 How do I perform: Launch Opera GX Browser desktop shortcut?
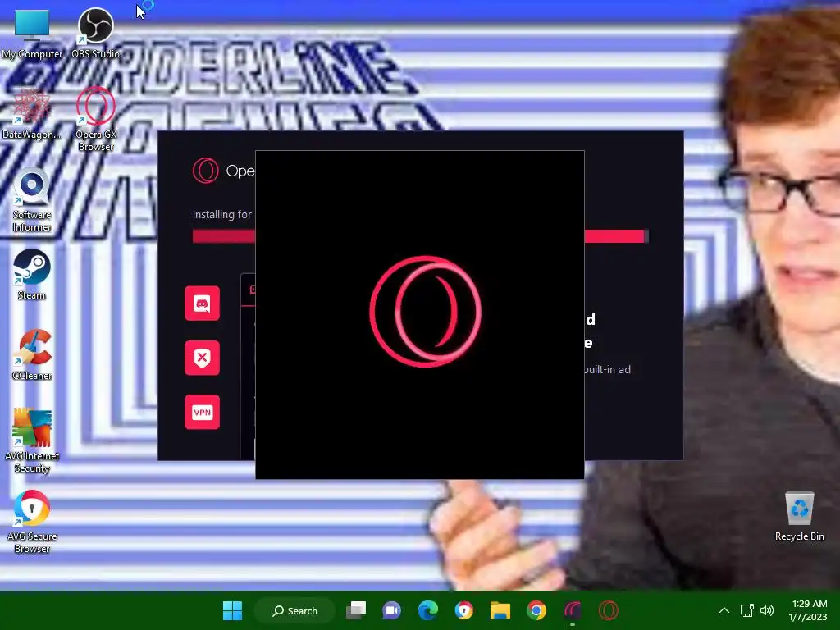coord(95,119)
